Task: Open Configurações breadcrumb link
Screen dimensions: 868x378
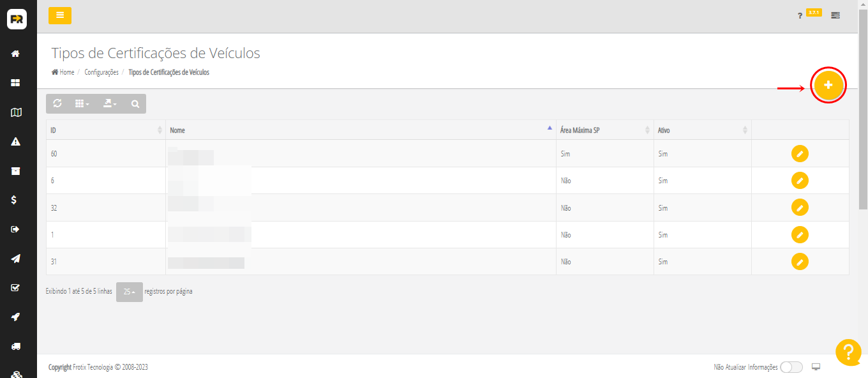Action: coord(101,73)
